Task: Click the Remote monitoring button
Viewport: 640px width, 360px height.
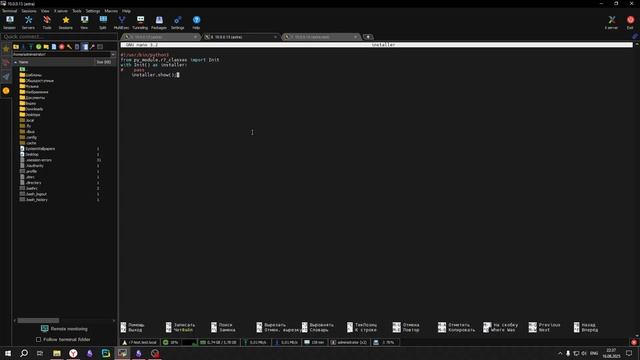Action: 64,329
